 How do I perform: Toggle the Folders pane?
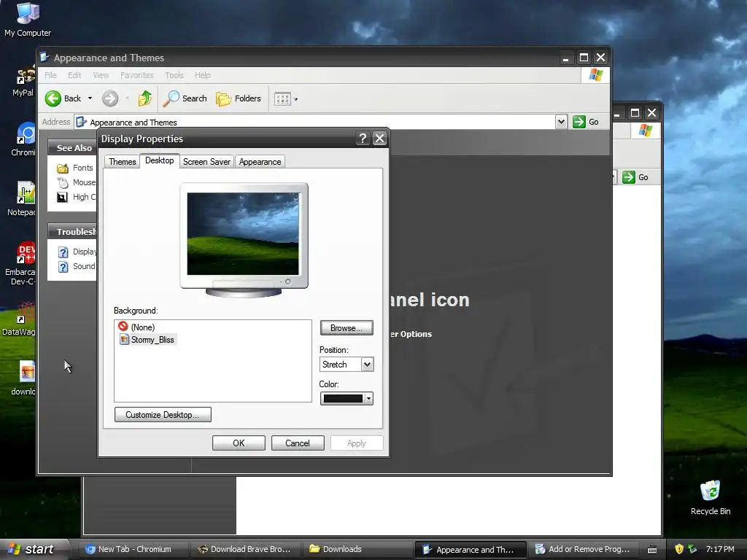239,98
